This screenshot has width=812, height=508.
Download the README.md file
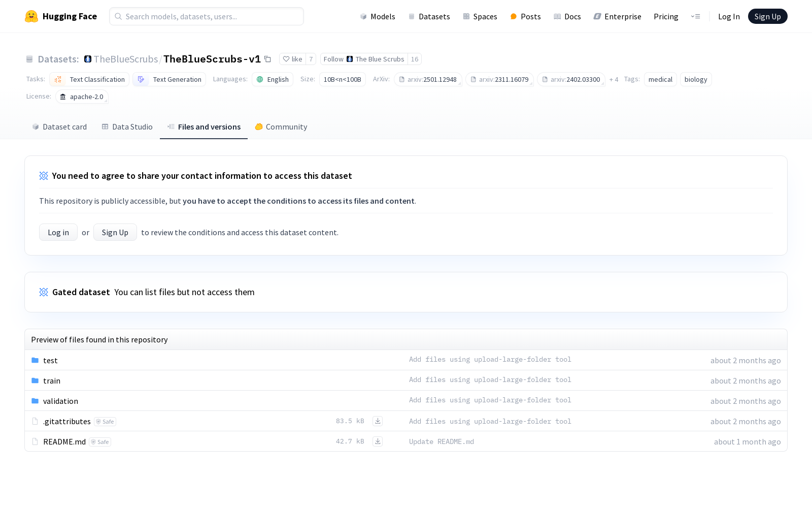(x=378, y=441)
